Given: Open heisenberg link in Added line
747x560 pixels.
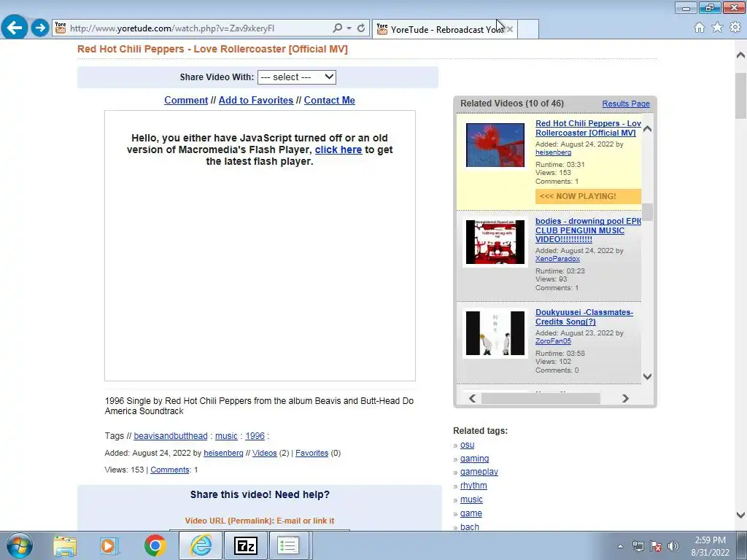Looking at the screenshot, I should (223, 453).
